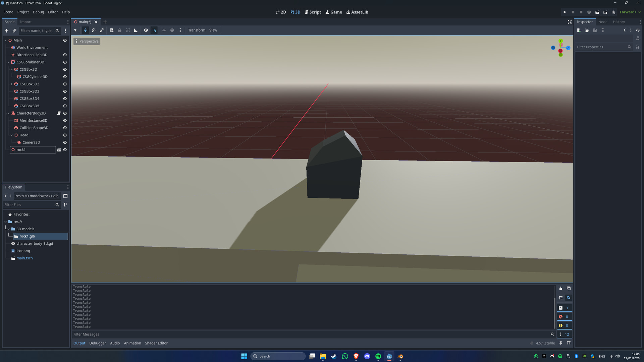Expand the CSGBox3D2 tree node

tap(12, 84)
